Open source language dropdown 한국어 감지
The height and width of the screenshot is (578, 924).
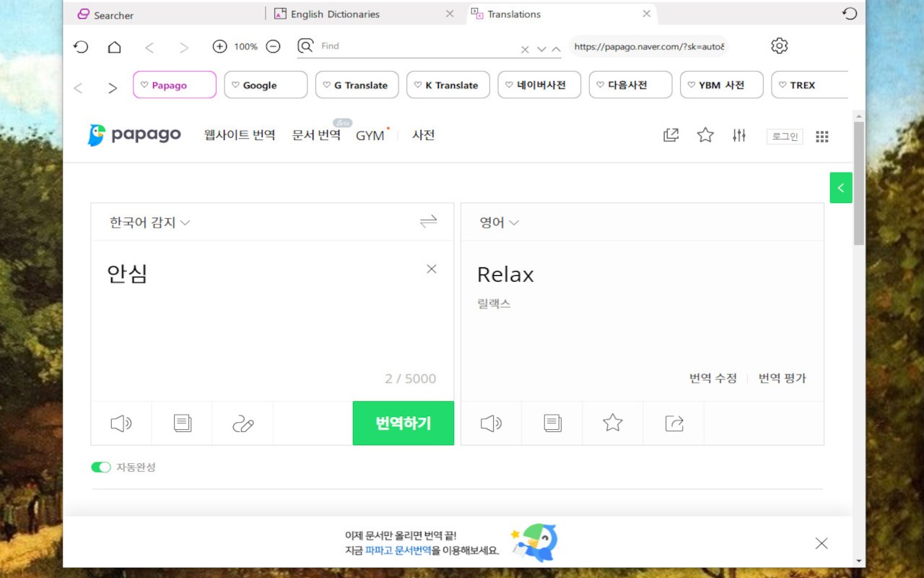click(149, 223)
